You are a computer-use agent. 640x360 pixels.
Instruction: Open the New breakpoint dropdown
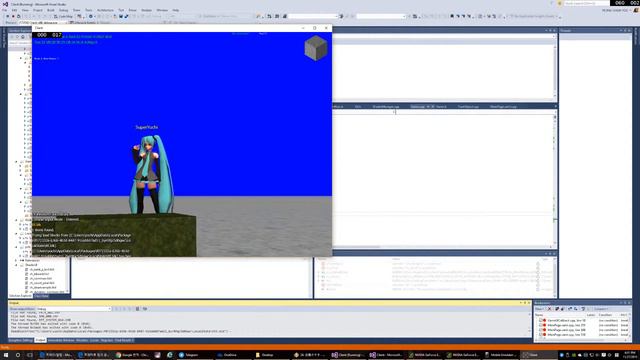[x=540, y=309]
